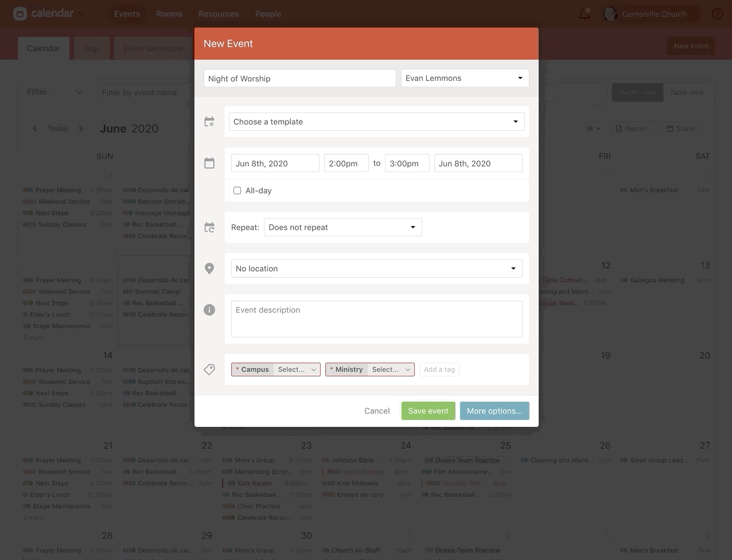Open the Choose a template dropdown
The height and width of the screenshot is (560, 732).
[x=376, y=122]
